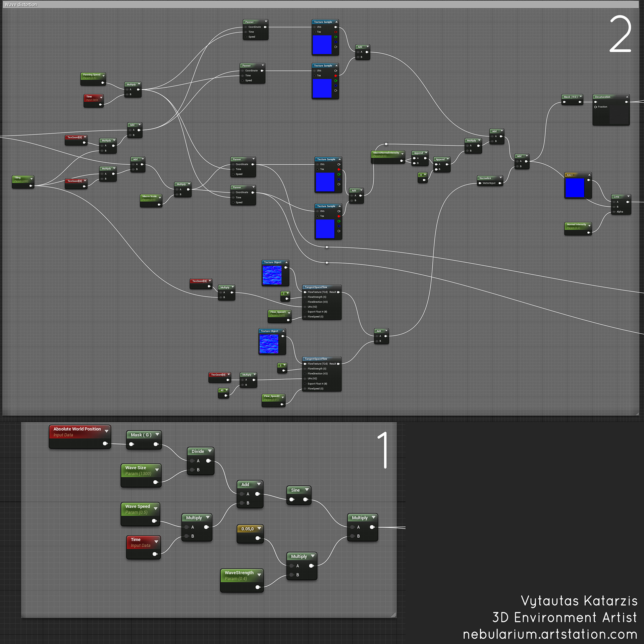Click the Mask (G) output pin
Viewport: 644px width, 644px height.
(x=156, y=444)
